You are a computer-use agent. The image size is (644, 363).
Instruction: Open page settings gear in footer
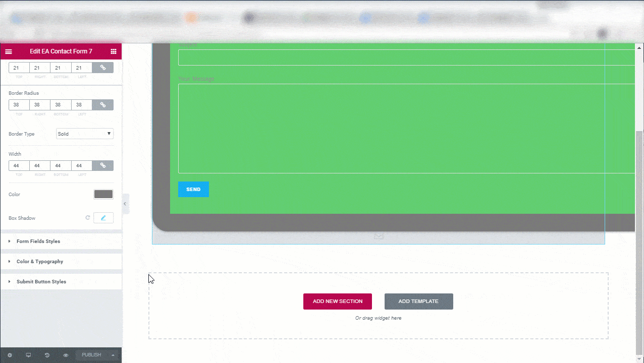point(10,355)
